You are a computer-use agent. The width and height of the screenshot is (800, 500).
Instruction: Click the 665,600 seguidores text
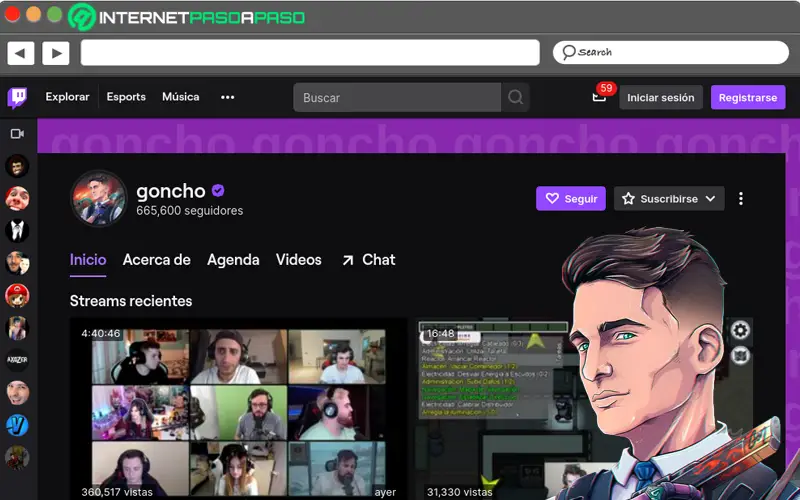(x=190, y=211)
